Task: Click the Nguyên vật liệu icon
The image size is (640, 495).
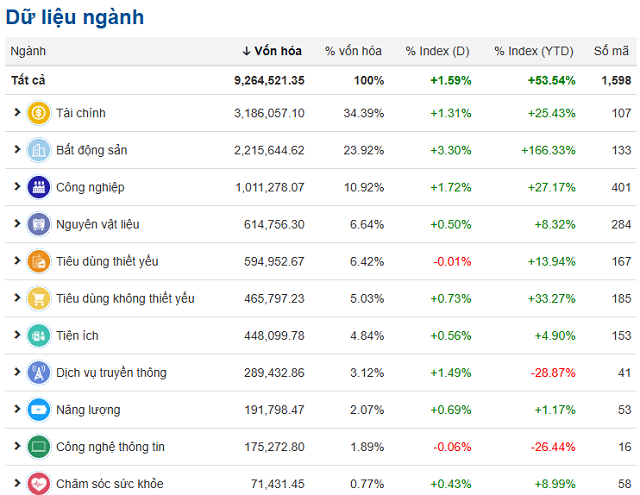Action: point(39,224)
